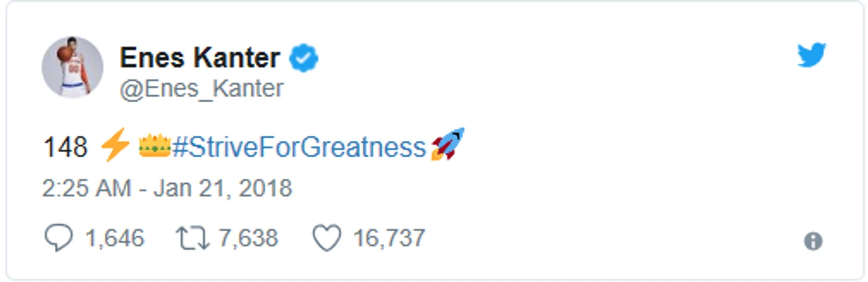Click the Enes Kanter display name
The height and width of the screenshot is (282, 868).
pos(200,58)
